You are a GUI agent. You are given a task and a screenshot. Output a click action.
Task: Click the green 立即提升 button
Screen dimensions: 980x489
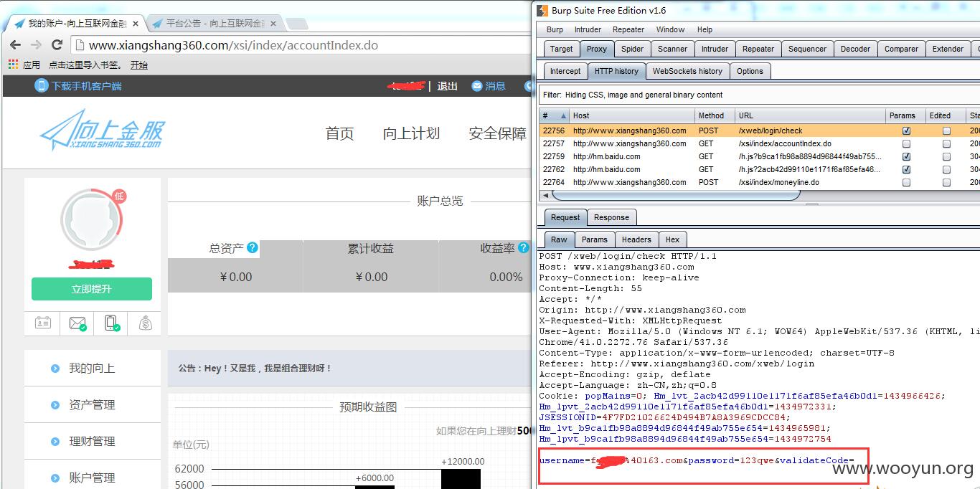click(x=92, y=289)
